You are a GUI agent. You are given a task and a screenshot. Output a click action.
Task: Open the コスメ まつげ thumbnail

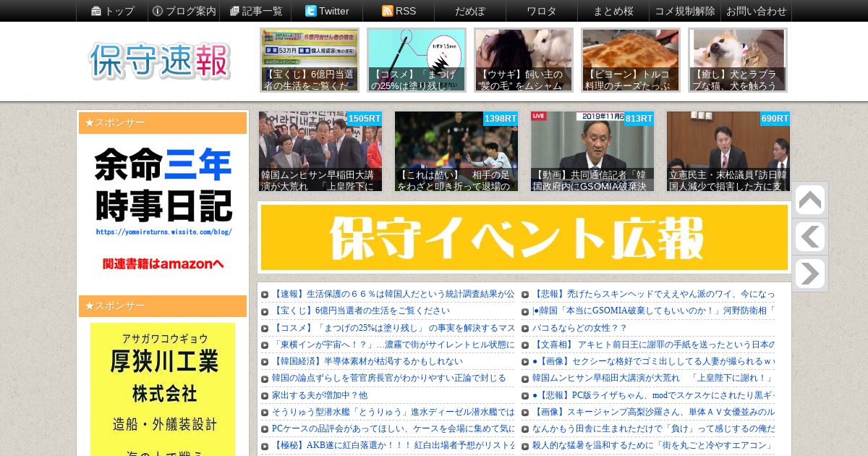pos(417,60)
